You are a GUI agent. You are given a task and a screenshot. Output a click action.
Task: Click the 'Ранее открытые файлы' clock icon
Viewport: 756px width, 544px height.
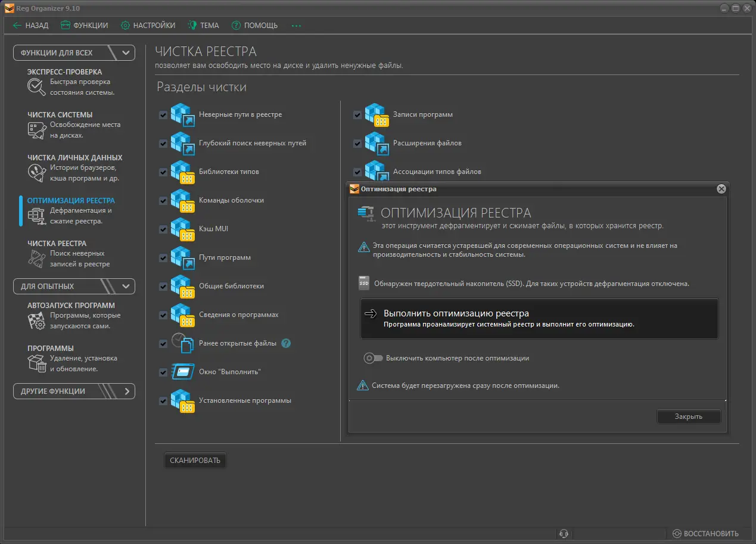[183, 344]
